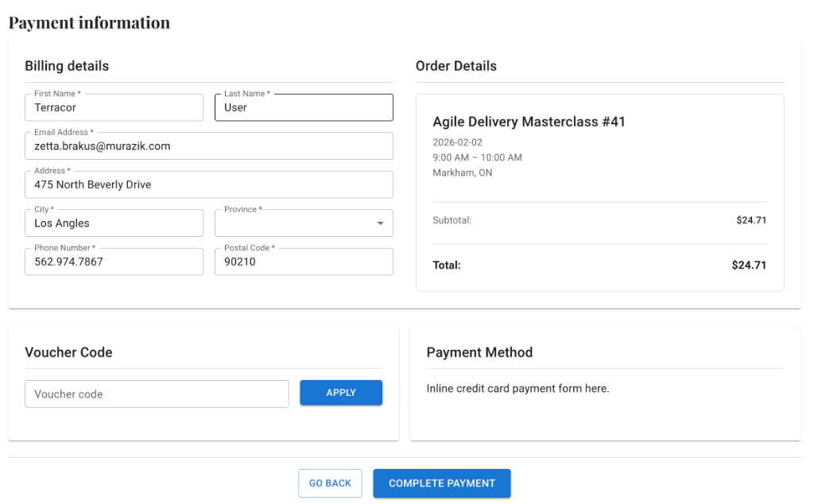Click the Voucher Code section heading
Screen dimensions: 814x504
click(x=68, y=352)
